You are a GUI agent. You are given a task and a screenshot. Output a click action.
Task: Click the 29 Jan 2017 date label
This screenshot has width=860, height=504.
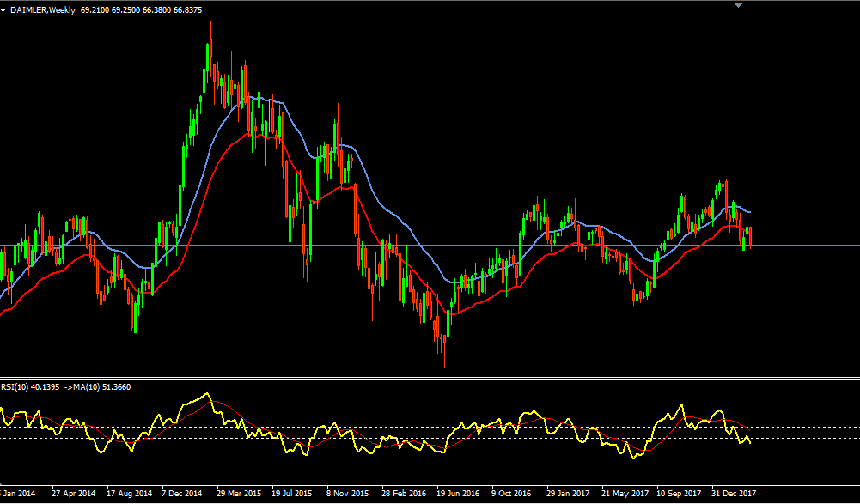click(568, 494)
